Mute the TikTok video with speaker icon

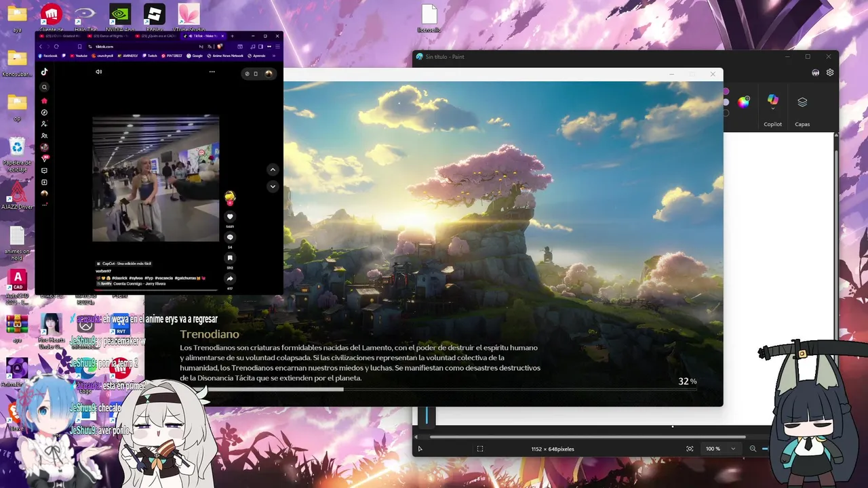pyautogui.click(x=98, y=72)
